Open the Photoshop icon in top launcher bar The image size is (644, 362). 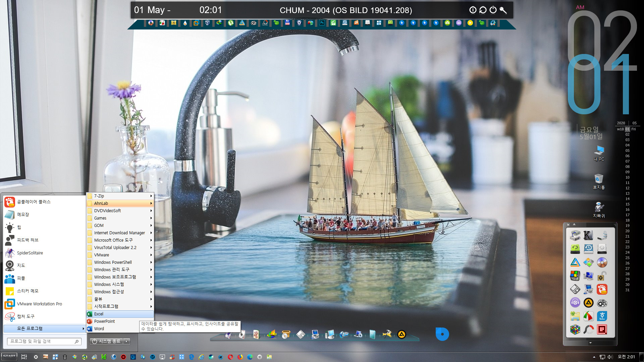[322, 23]
